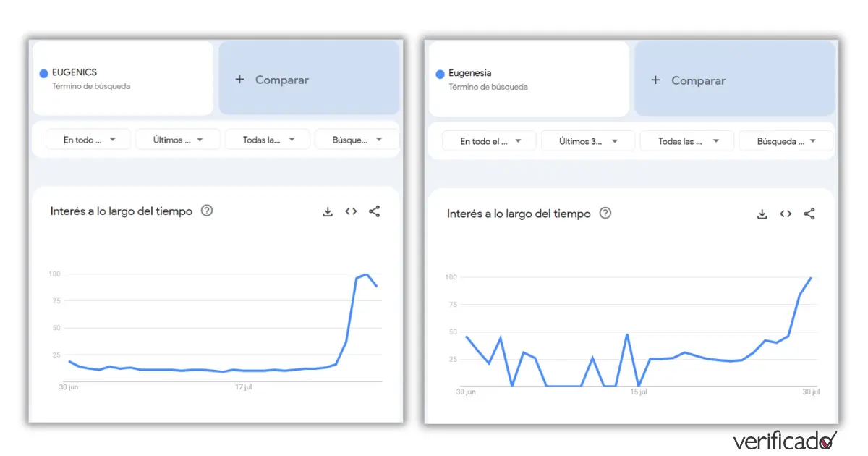This screenshot has width=868, height=456.
Task: Select the Eugenesia search term box
Action: (x=528, y=80)
